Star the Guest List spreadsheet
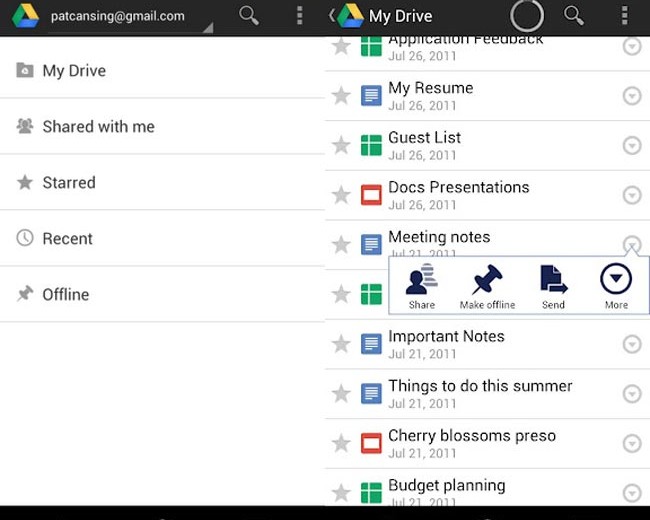Screen dimensions: 650x520 341,145
